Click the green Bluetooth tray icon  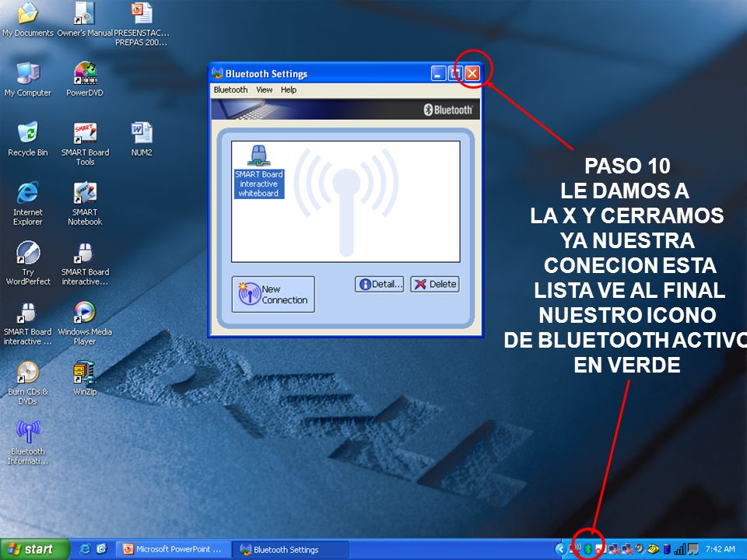(x=588, y=550)
